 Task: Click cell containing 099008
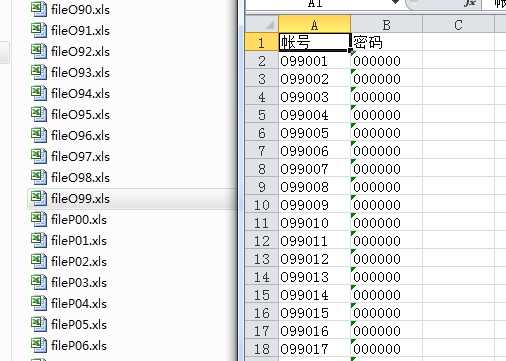(315, 187)
